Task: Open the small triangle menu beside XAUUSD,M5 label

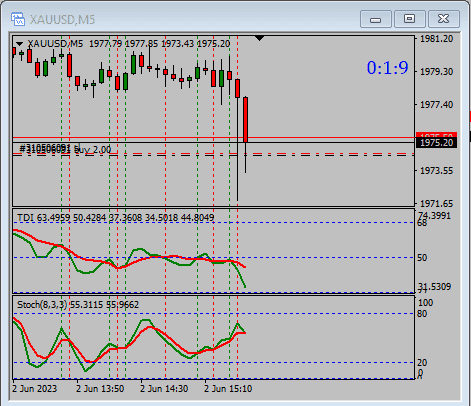Action: point(19,44)
